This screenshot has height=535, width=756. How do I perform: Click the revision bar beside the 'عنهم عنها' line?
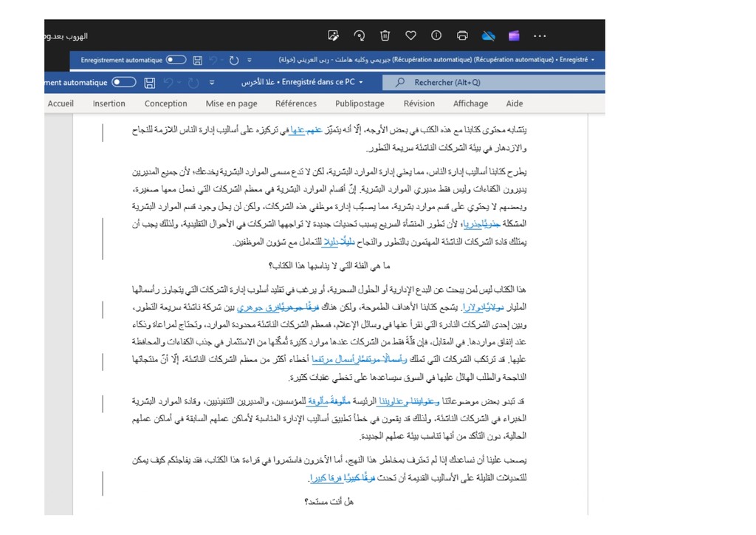(103, 133)
